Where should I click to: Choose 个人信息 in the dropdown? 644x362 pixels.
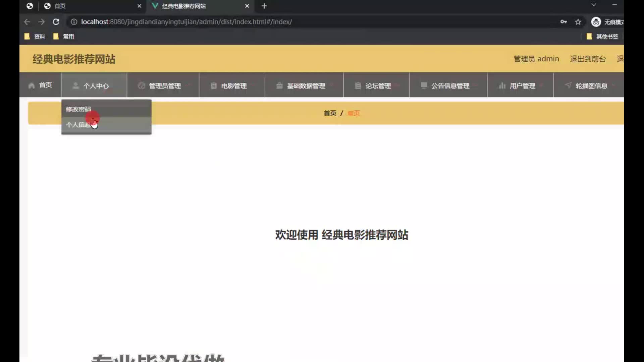click(78, 125)
